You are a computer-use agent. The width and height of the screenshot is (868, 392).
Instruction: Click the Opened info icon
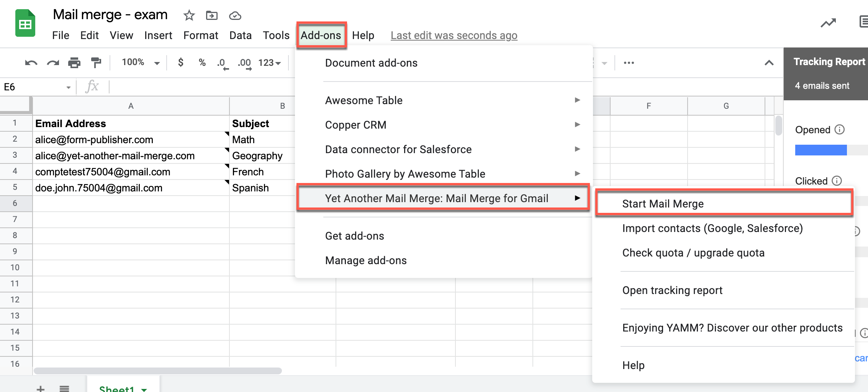point(839,130)
